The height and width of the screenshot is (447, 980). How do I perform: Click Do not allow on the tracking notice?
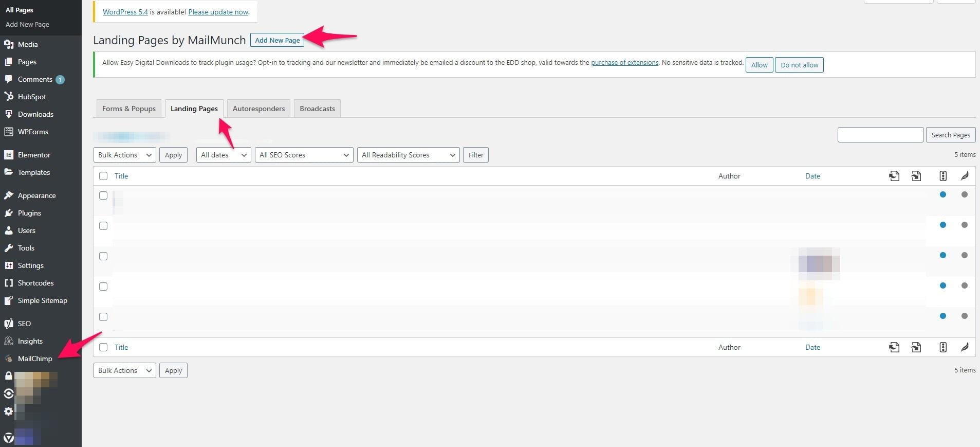[x=799, y=65]
